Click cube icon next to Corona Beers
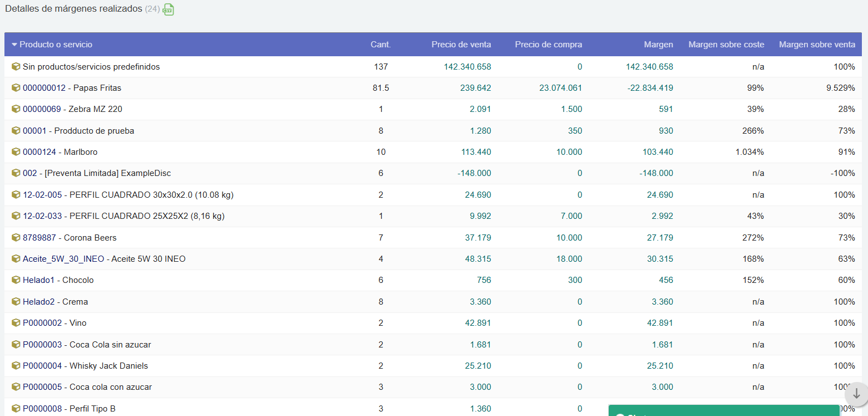868x416 pixels. (16, 238)
